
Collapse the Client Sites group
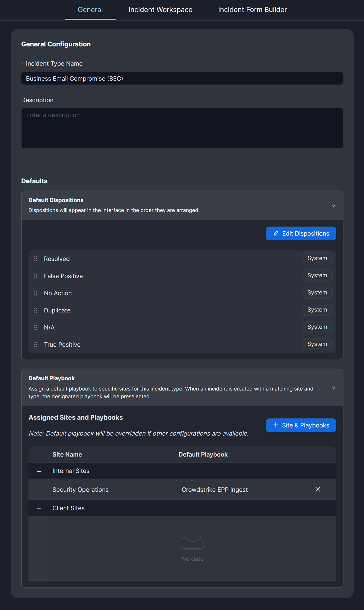pos(39,508)
